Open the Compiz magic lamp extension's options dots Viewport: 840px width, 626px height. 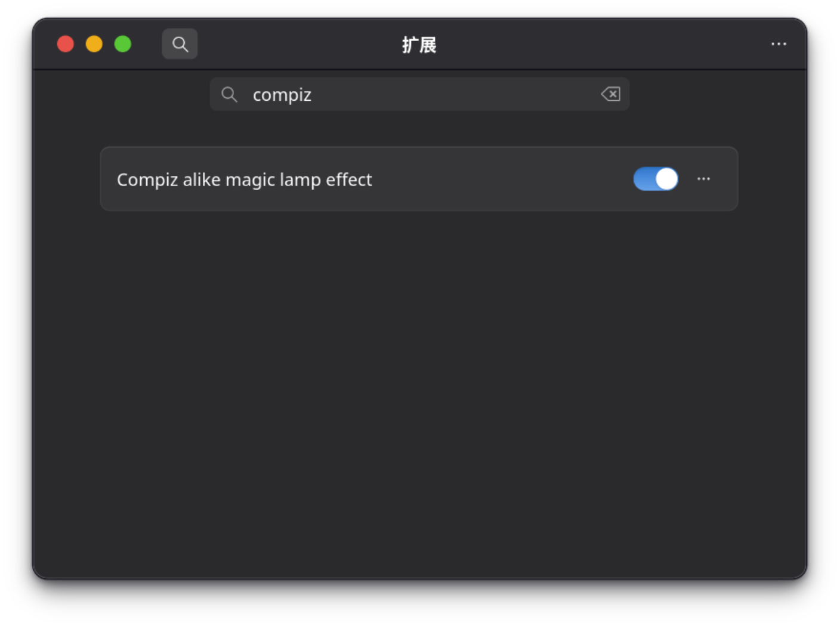(703, 179)
